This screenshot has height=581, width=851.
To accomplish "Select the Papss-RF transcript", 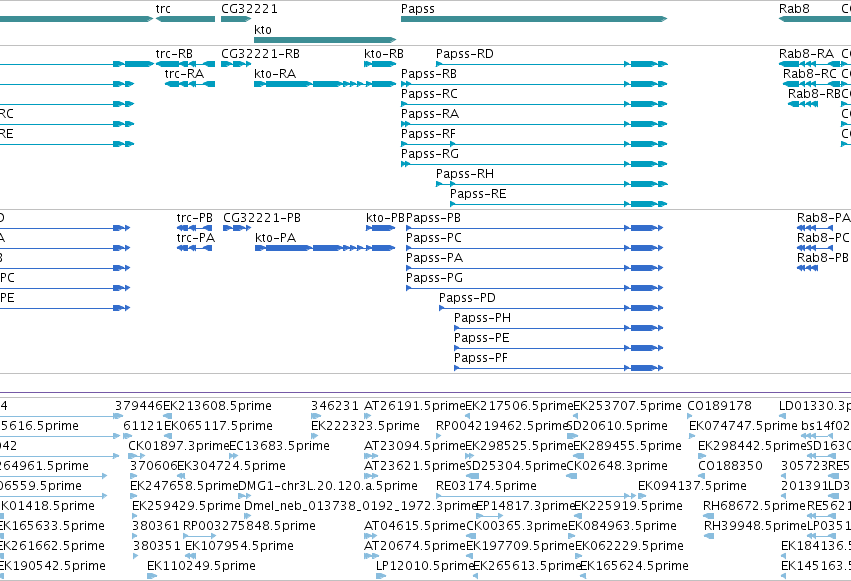I will tap(534, 144).
